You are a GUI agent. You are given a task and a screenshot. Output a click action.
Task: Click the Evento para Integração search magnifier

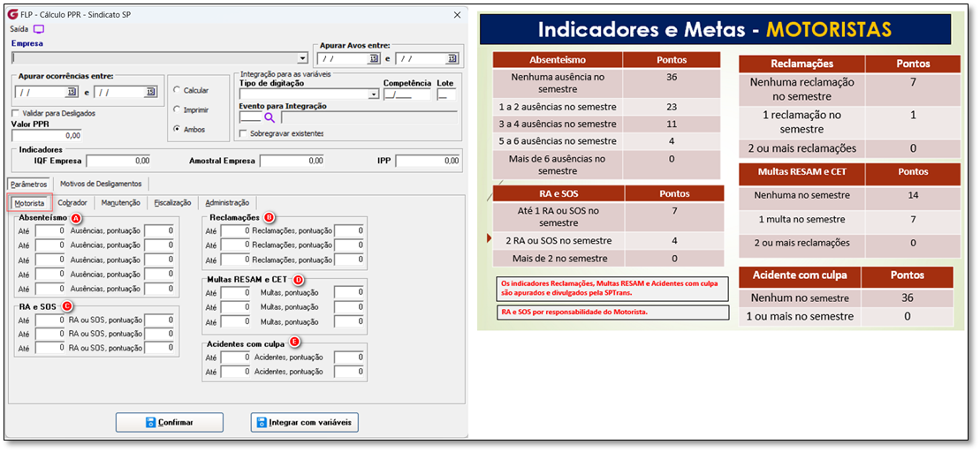tap(270, 117)
